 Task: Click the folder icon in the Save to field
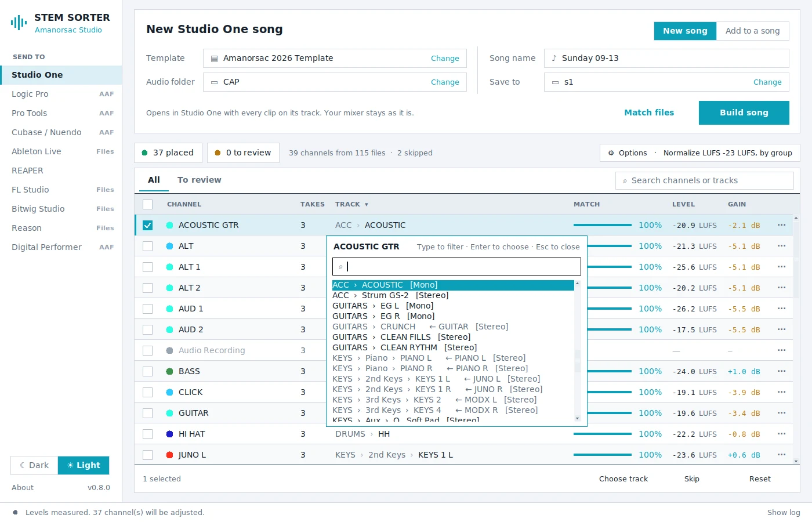click(555, 82)
